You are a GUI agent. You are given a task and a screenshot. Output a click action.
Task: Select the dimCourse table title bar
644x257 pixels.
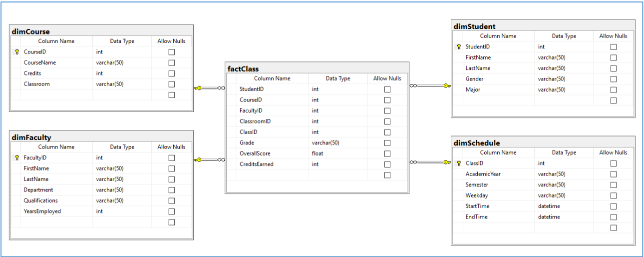pos(101,31)
